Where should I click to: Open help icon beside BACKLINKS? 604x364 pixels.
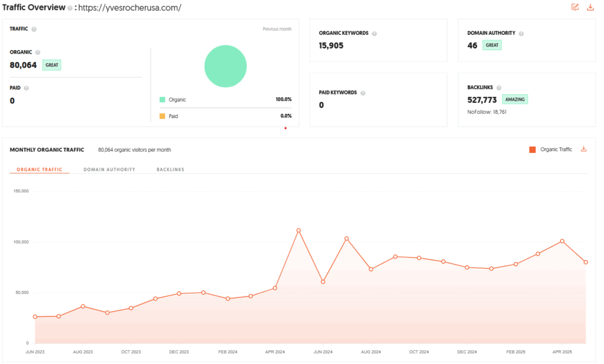499,88
